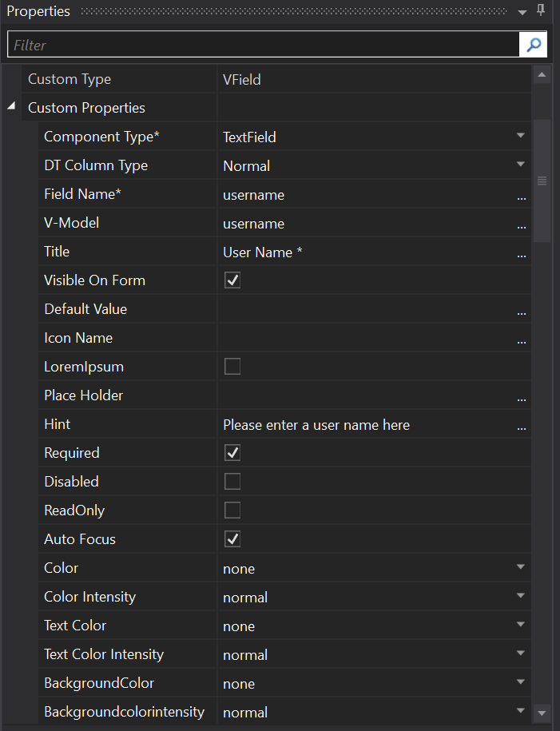The image size is (560, 731).
Task: Open ellipsis editor for Icon Name
Action: [x=522, y=340]
